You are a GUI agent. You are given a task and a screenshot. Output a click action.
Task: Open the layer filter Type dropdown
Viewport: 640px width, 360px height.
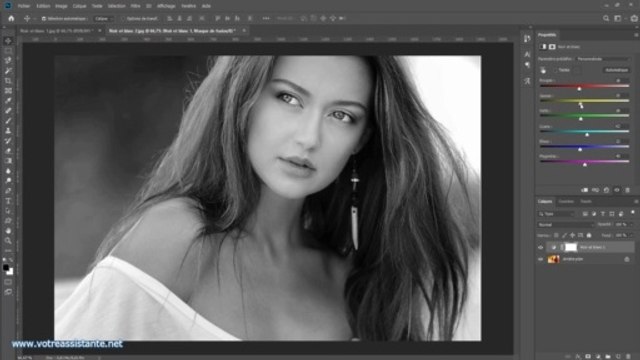[x=557, y=214]
